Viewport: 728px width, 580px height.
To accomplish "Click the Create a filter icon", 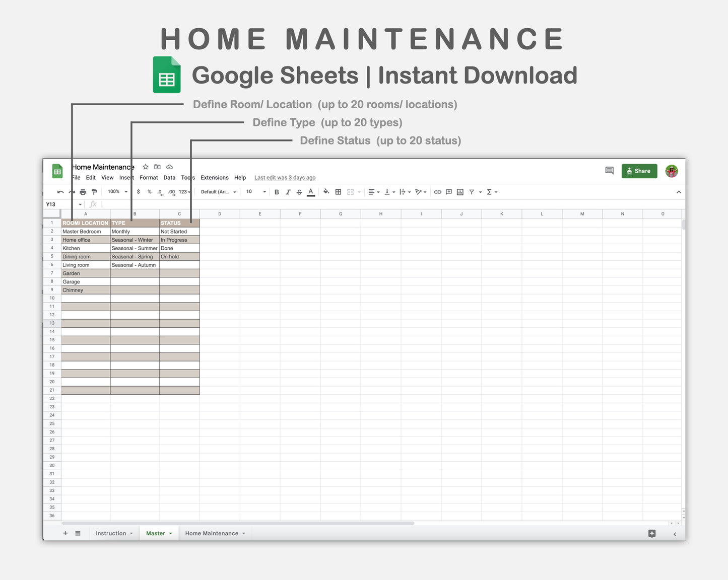I will [x=472, y=192].
